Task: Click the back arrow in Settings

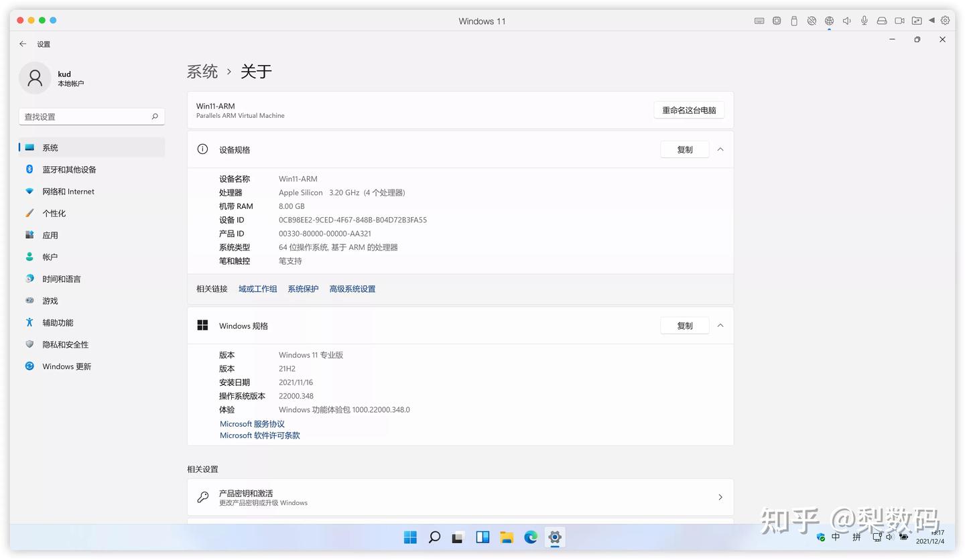Action: click(x=23, y=44)
